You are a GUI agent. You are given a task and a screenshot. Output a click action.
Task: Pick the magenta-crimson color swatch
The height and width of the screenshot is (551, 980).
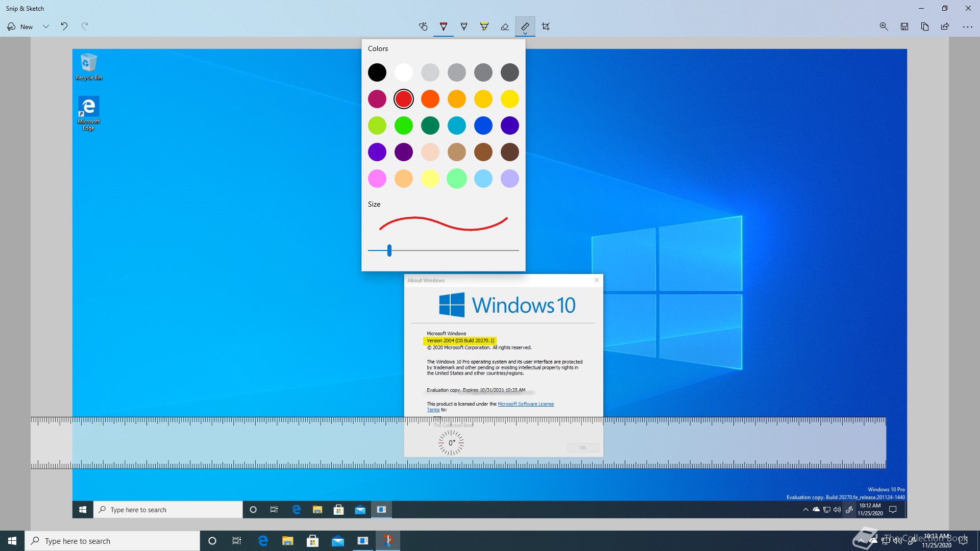pyautogui.click(x=377, y=99)
